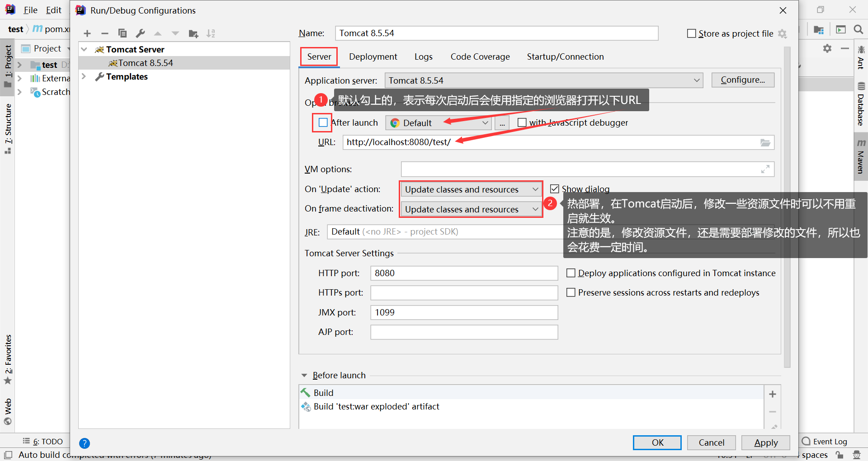Open browser Default dropdown
868x461 pixels.
coord(439,123)
